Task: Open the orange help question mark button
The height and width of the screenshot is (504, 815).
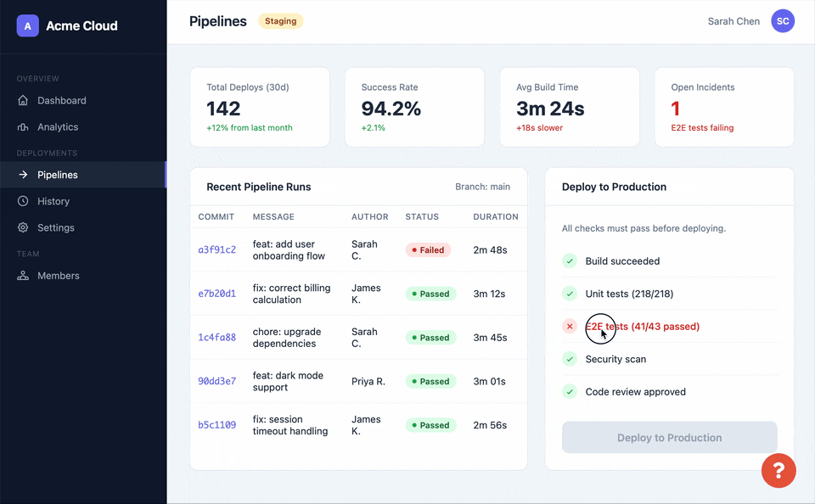Action: point(778,470)
